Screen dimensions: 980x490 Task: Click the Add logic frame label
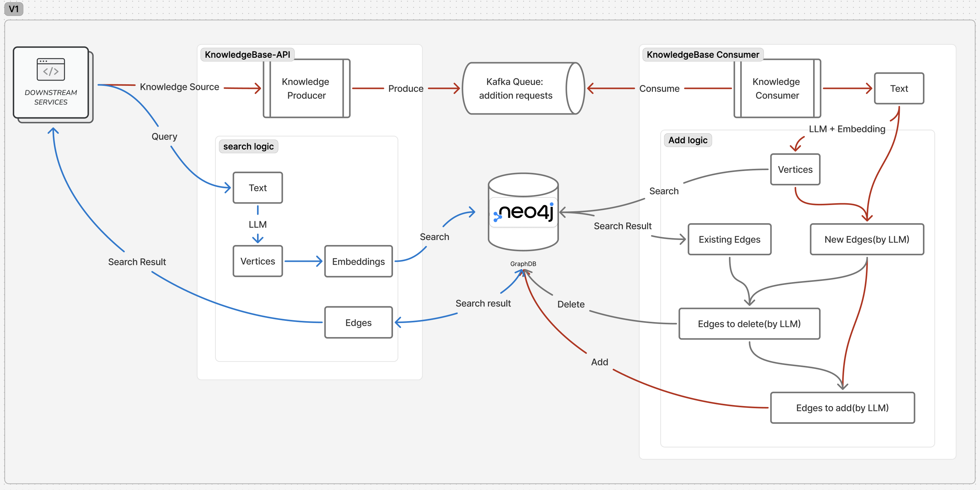pyautogui.click(x=688, y=140)
